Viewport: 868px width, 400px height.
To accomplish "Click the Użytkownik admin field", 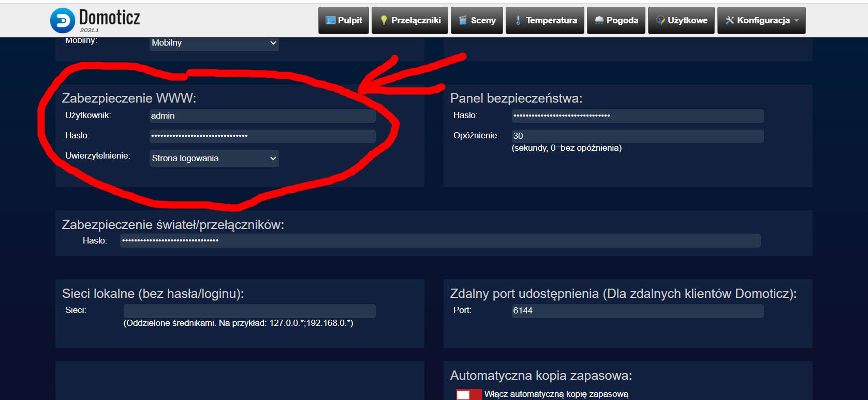I will 262,116.
